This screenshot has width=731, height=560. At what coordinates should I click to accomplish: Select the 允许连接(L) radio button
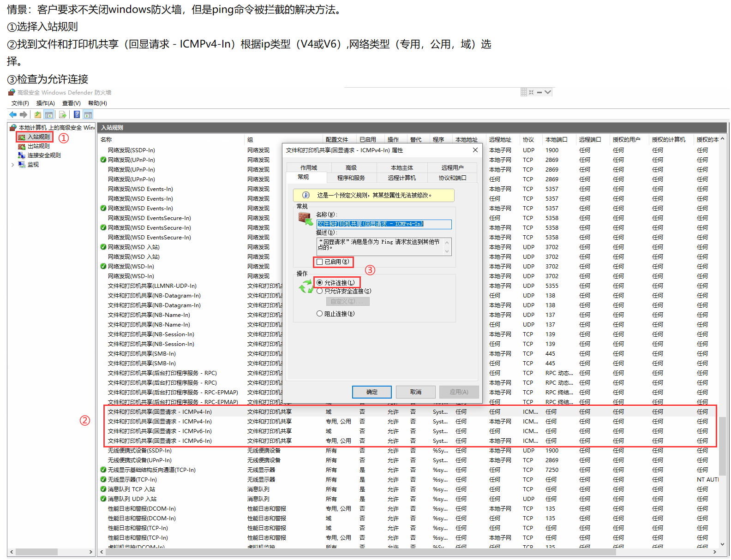point(319,283)
